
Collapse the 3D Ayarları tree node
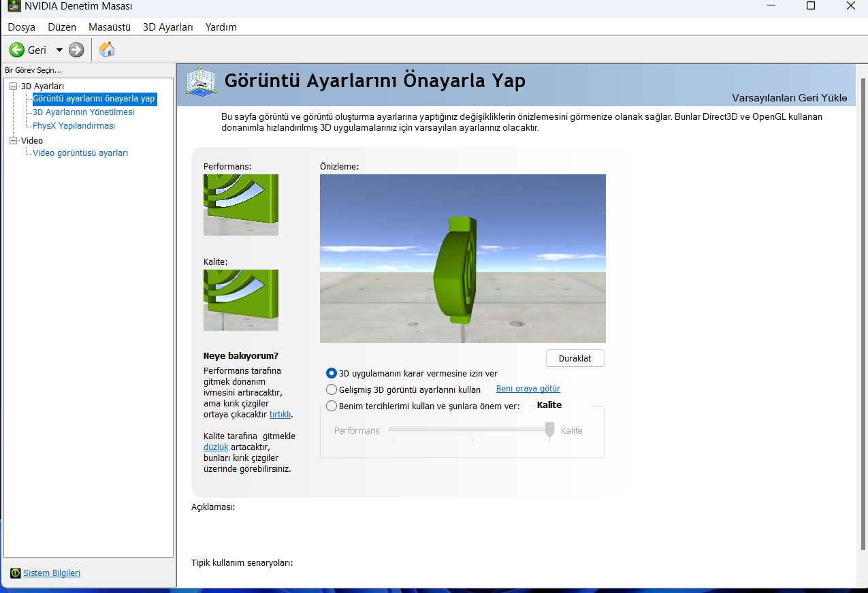13,86
